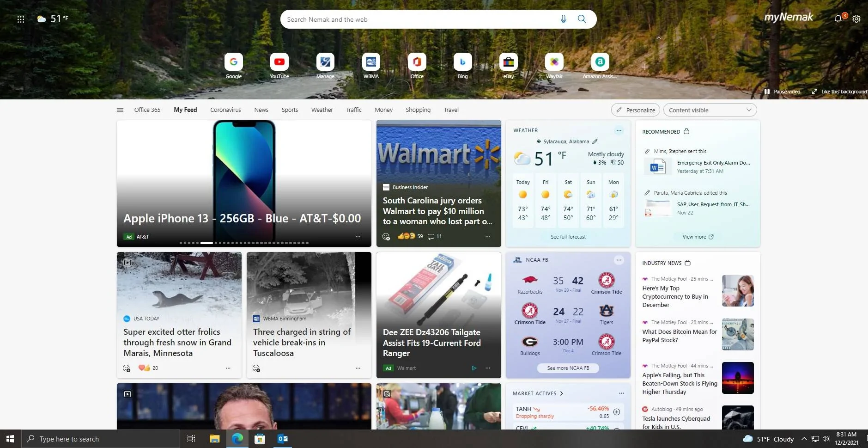868x448 pixels.
Task: Open the feed hamburger menu
Action: point(120,110)
